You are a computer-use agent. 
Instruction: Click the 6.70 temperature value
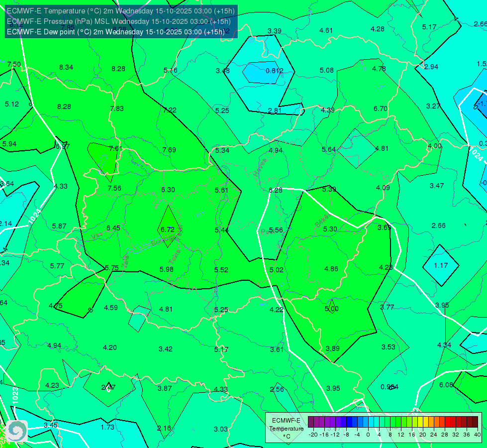pos(381,109)
